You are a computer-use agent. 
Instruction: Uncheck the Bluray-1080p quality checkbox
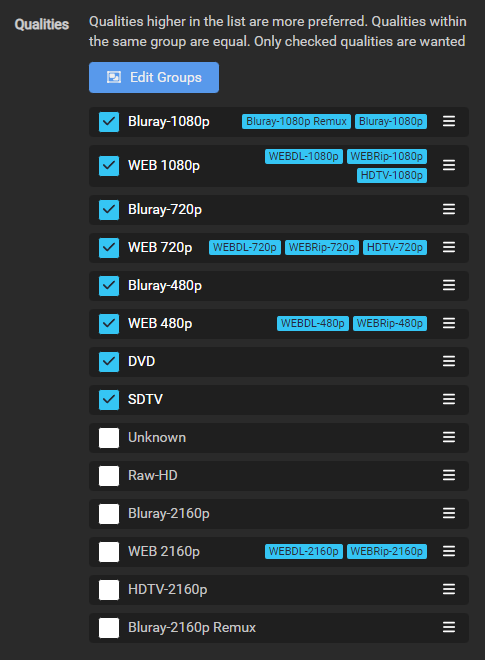click(109, 122)
